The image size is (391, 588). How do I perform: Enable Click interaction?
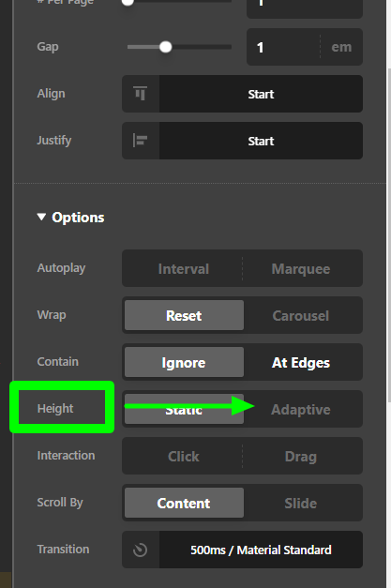click(x=184, y=456)
